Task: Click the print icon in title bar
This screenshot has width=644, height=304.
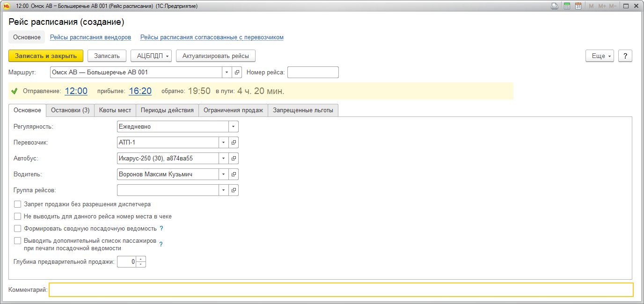Action: coord(555,6)
